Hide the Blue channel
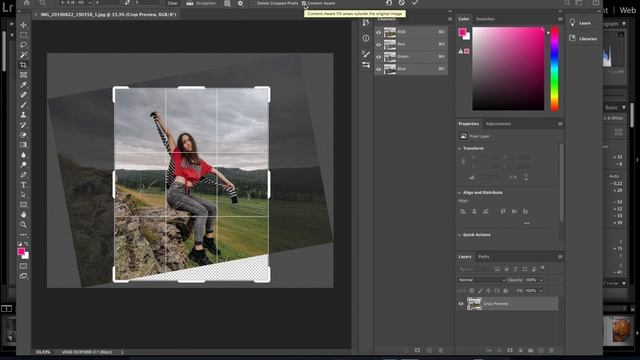 pos(378,69)
